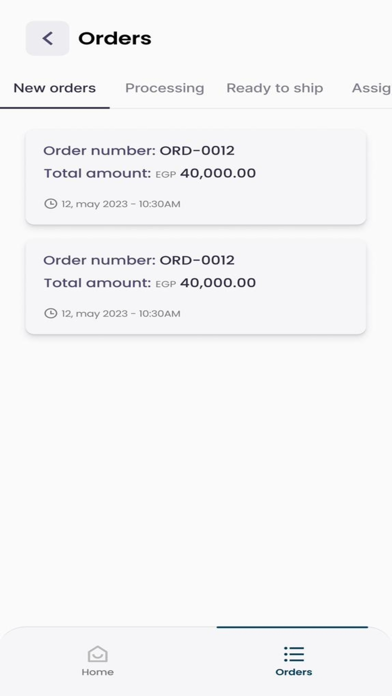392x696 pixels.
Task: Click second card's 12, may 2023 timestamp
Action: [121, 314]
